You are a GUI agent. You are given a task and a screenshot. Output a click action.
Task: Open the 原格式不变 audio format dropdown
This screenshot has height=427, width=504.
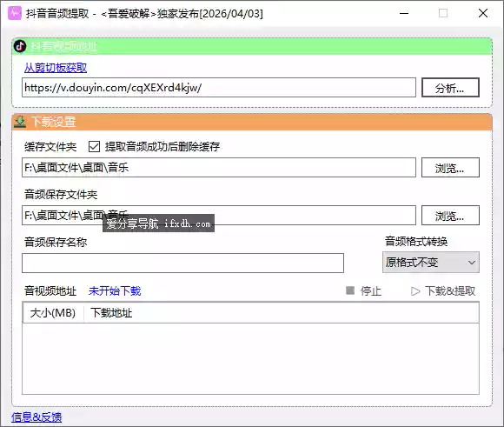(431, 263)
